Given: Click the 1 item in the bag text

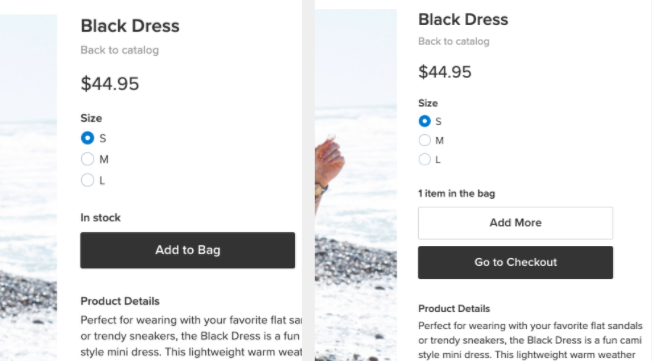Looking at the screenshot, I should [456, 193].
